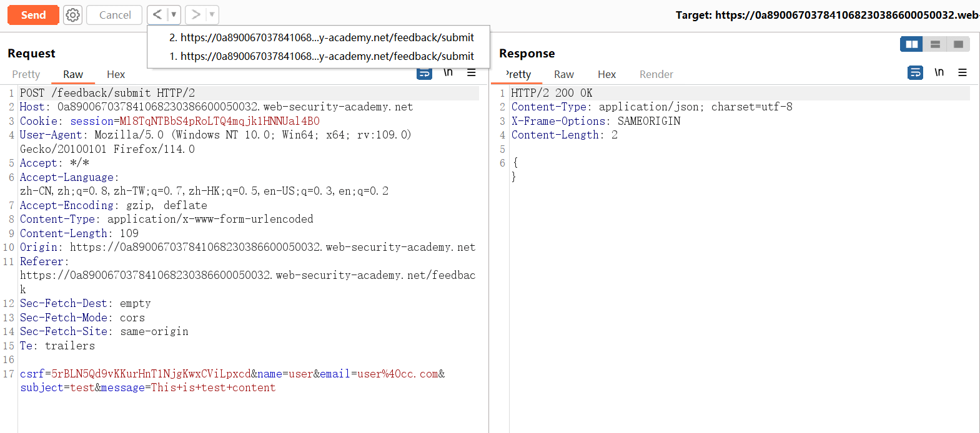980x433 pixels.
Task: Click the Send button
Action: click(33, 15)
